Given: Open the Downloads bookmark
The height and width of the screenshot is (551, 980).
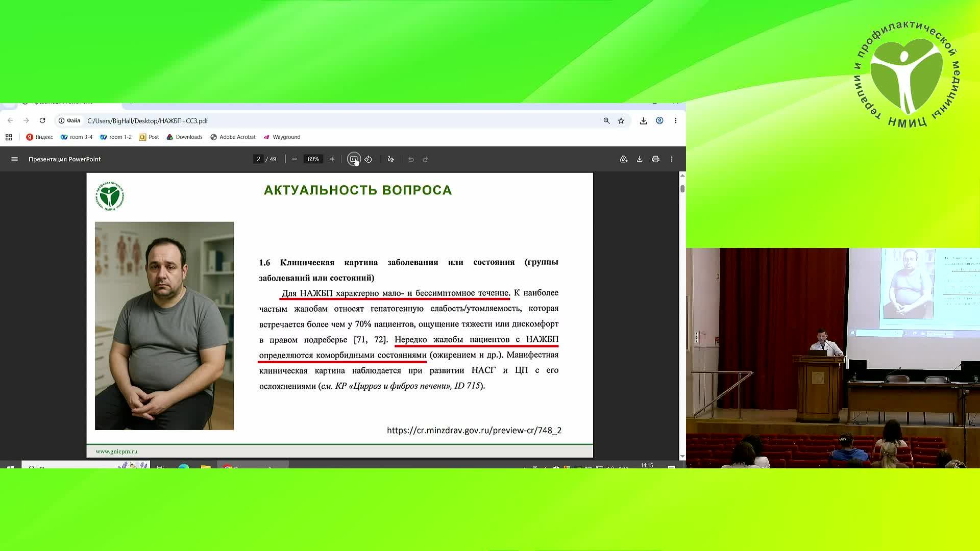Looking at the screenshot, I should 185,137.
